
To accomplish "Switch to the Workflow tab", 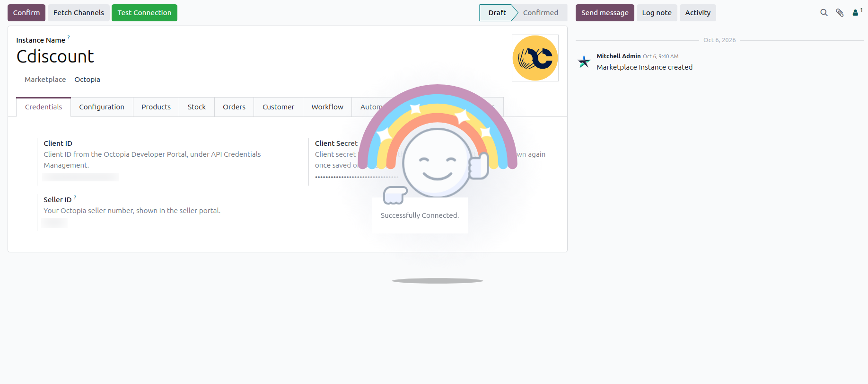I will (x=327, y=107).
